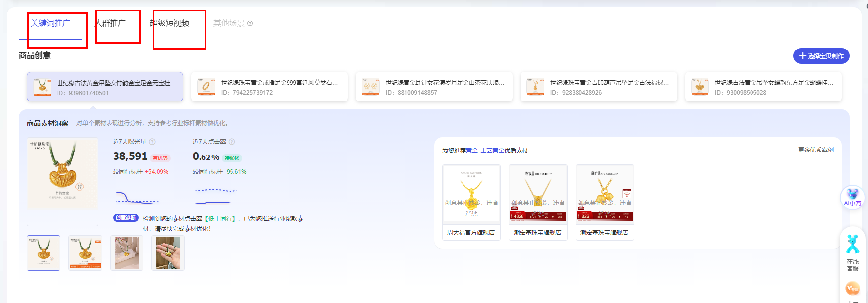Select product card ID 939601740501
The image size is (868, 303).
click(x=105, y=87)
